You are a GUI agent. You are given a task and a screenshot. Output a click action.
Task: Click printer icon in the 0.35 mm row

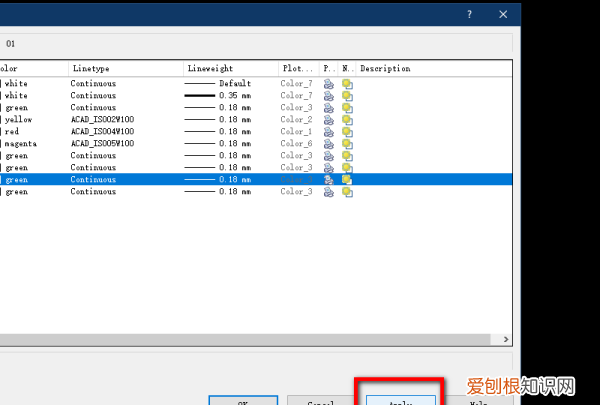click(x=328, y=96)
